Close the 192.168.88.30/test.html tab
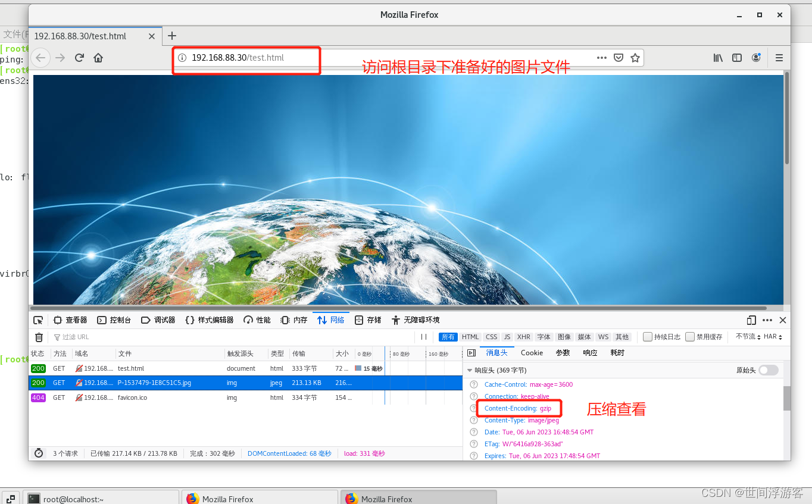This screenshot has height=504, width=812. [x=152, y=36]
